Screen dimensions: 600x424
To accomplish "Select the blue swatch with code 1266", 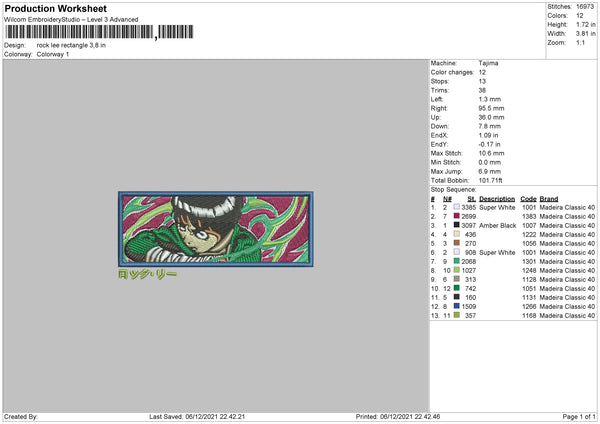I will click(x=457, y=306).
